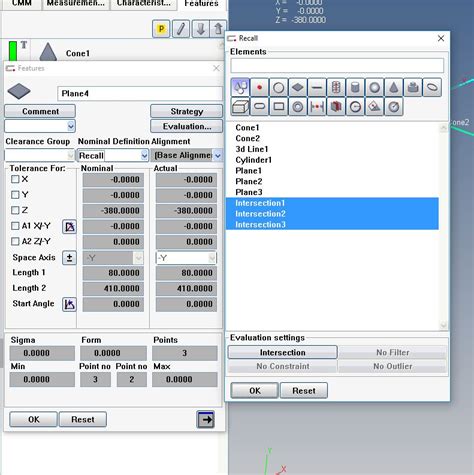The height and width of the screenshot is (475, 474).
Task: Open the Nominal Space Axis -Y dropdown
Action: point(138,258)
